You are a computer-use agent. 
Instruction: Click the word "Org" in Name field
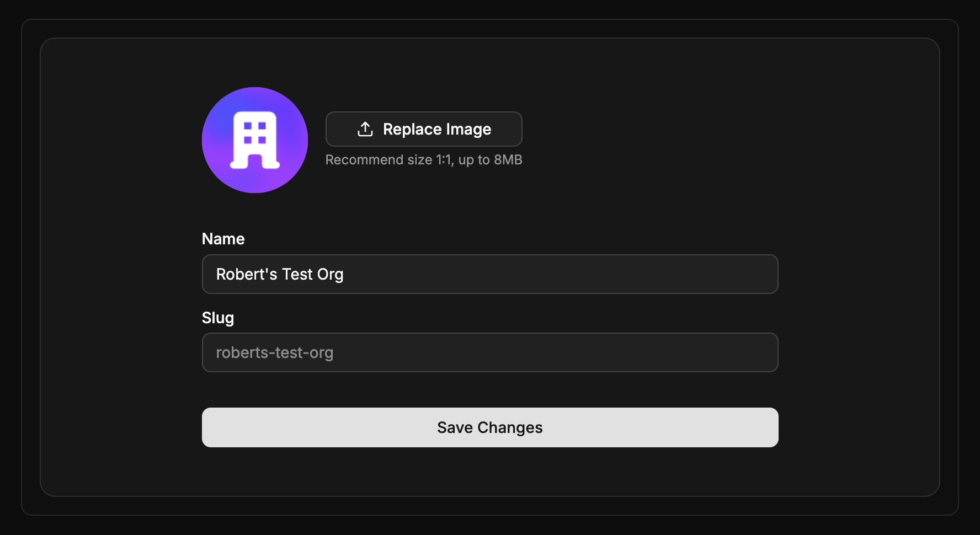click(330, 275)
